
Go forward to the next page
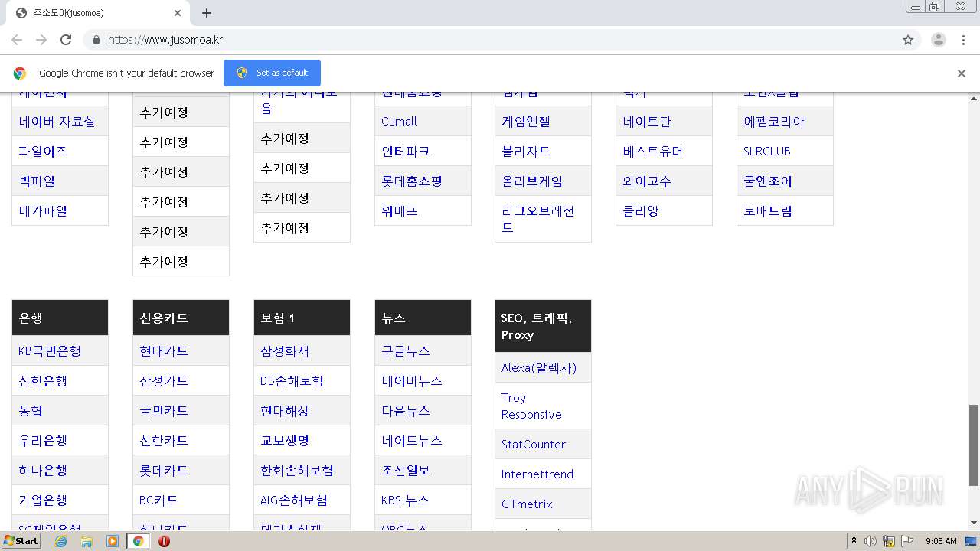(41, 40)
